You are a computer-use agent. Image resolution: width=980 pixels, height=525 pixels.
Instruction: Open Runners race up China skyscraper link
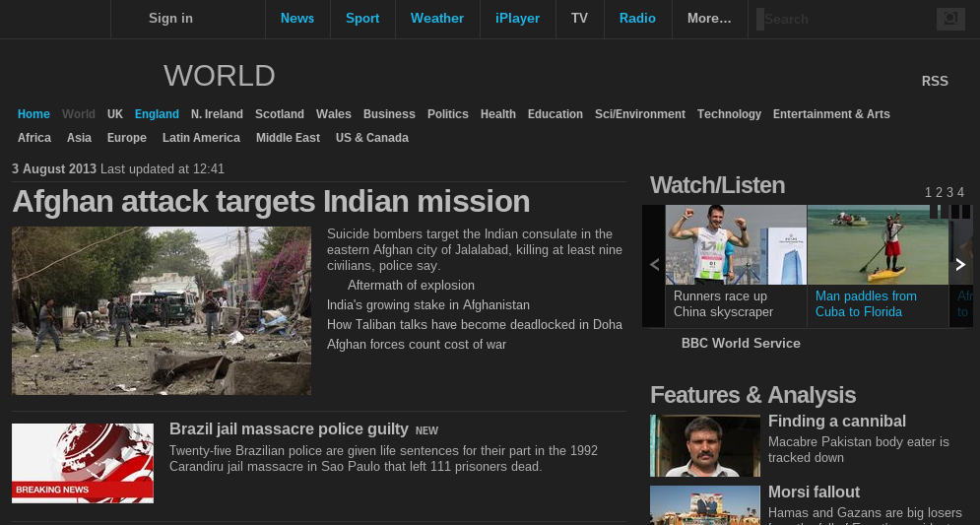[x=723, y=304]
